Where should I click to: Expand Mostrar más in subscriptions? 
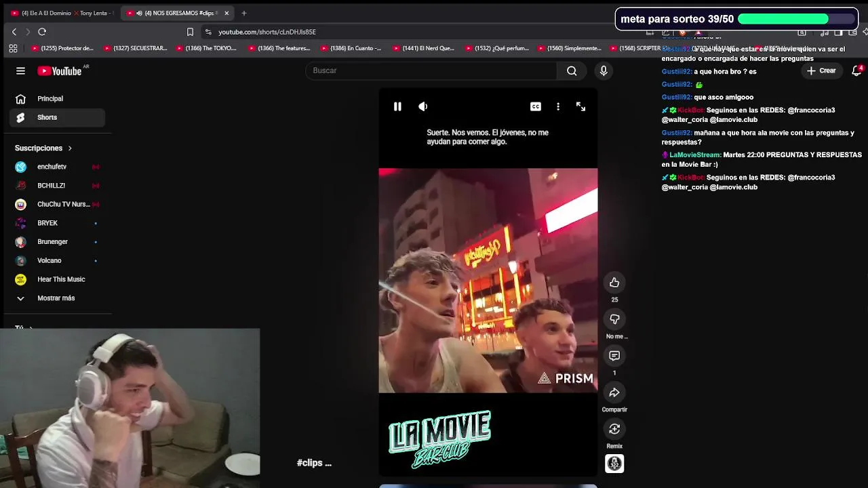tap(58, 298)
